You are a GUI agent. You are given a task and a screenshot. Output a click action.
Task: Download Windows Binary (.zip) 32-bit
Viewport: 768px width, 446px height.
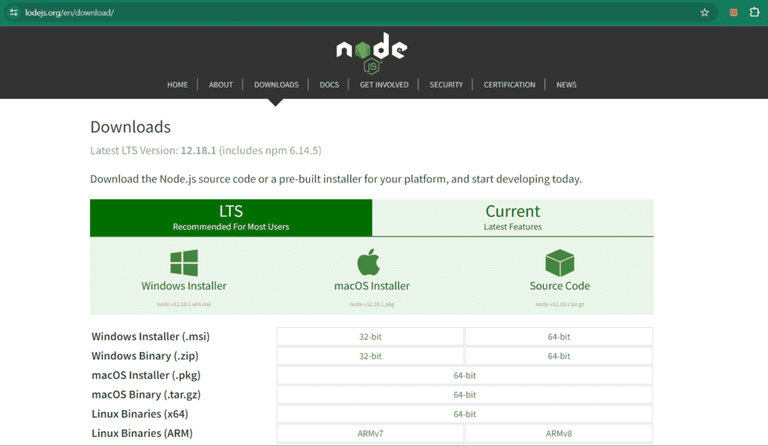coord(370,356)
